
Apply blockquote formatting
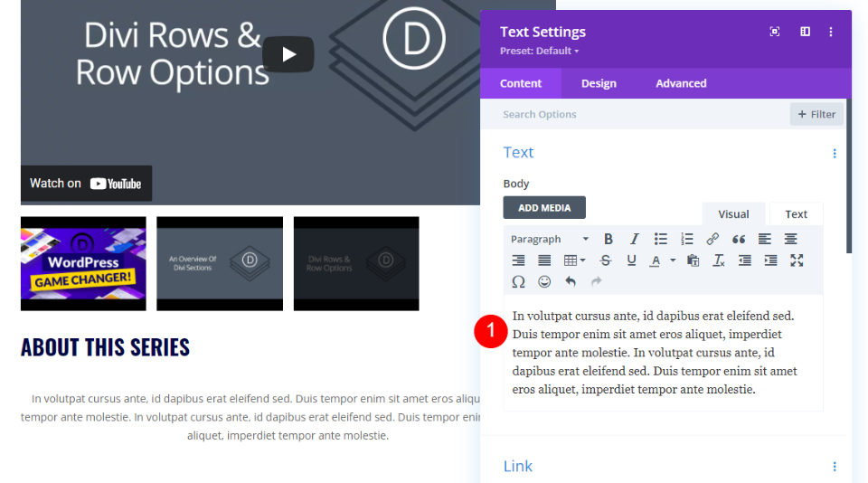[x=739, y=239]
